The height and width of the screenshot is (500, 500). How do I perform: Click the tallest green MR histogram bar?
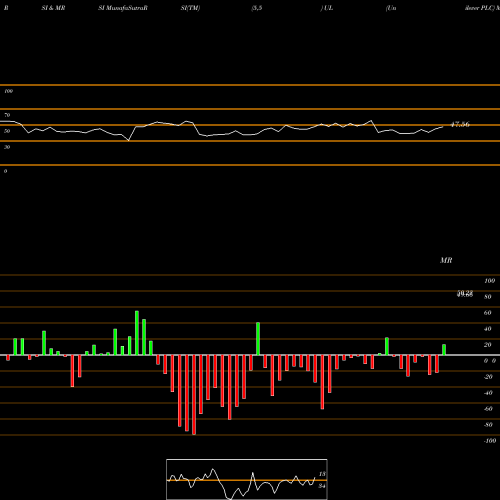click(x=137, y=333)
